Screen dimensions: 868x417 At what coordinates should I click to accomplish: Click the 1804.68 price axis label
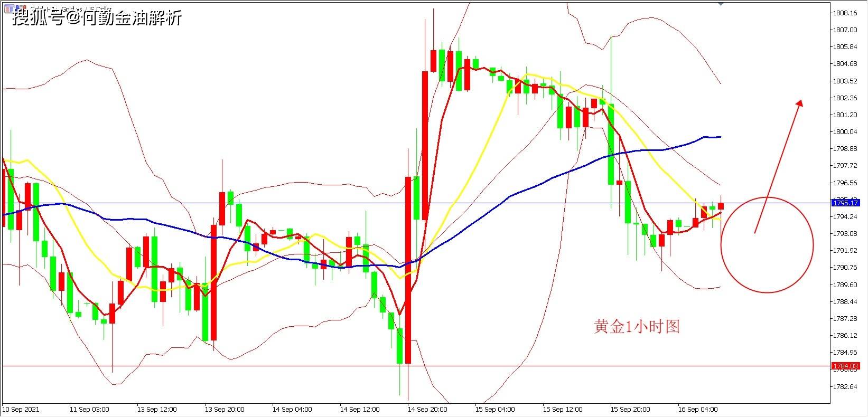tap(845, 64)
